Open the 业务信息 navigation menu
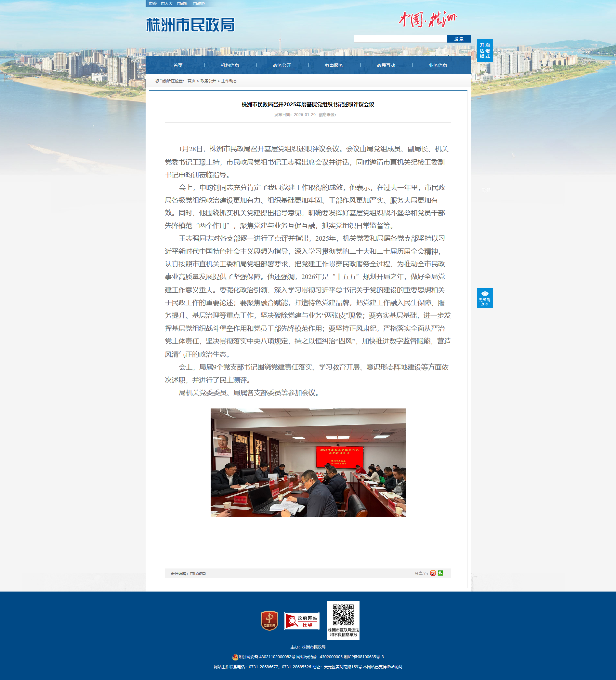The height and width of the screenshot is (680, 616). coord(438,65)
